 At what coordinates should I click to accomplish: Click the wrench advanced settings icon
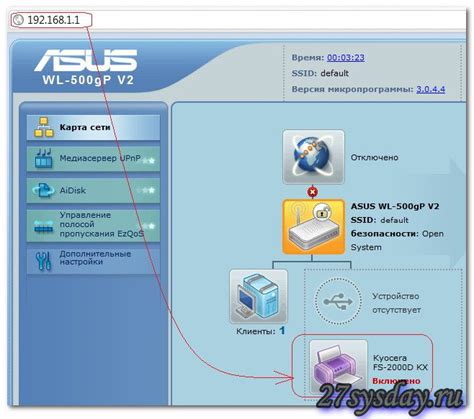tap(44, 260)
